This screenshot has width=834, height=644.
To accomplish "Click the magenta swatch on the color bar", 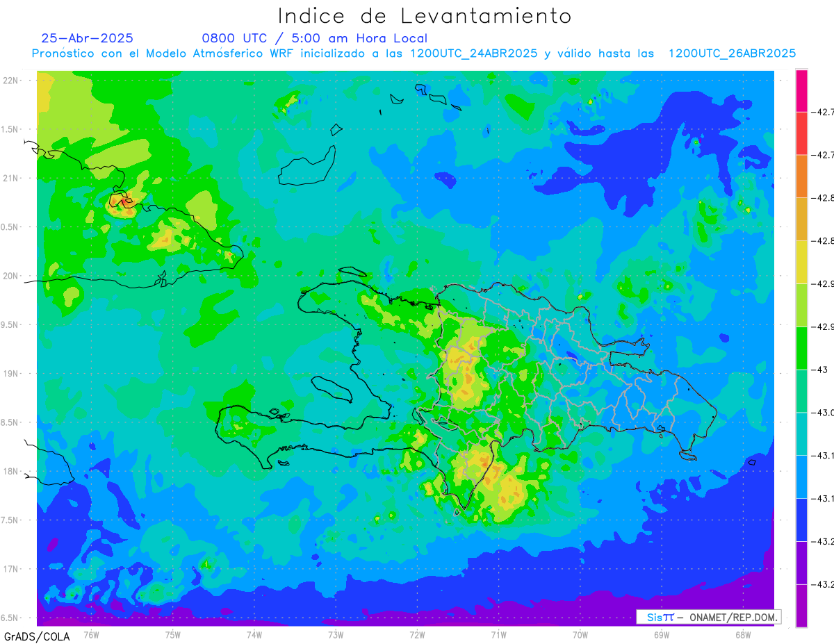I will 801,91.
